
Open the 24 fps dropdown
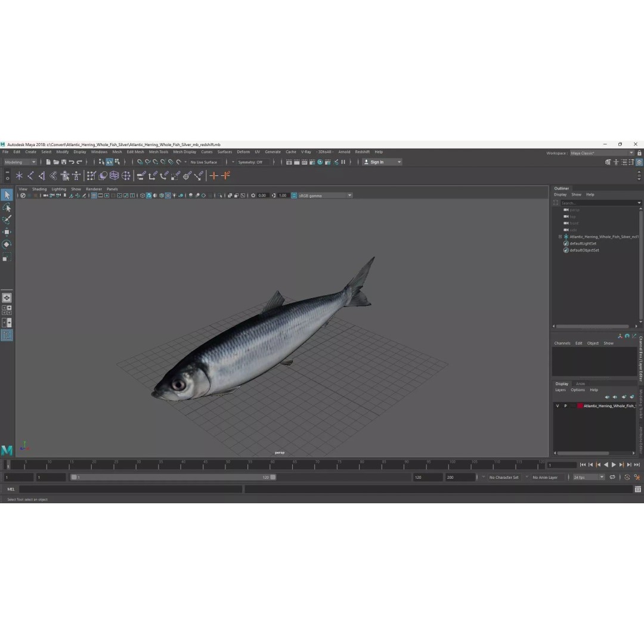(589, 477)
